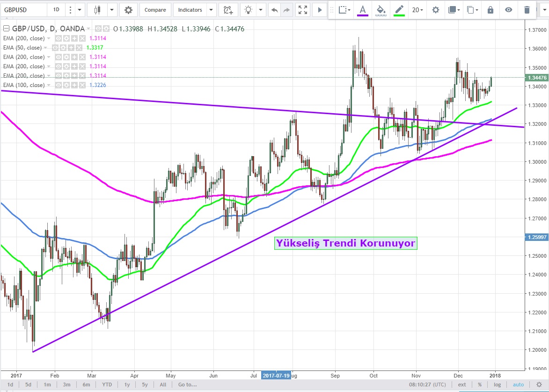Open the font size 20 dropdown
The width and height of the screenshot is (549, 392).
click(x=417, y=10)
